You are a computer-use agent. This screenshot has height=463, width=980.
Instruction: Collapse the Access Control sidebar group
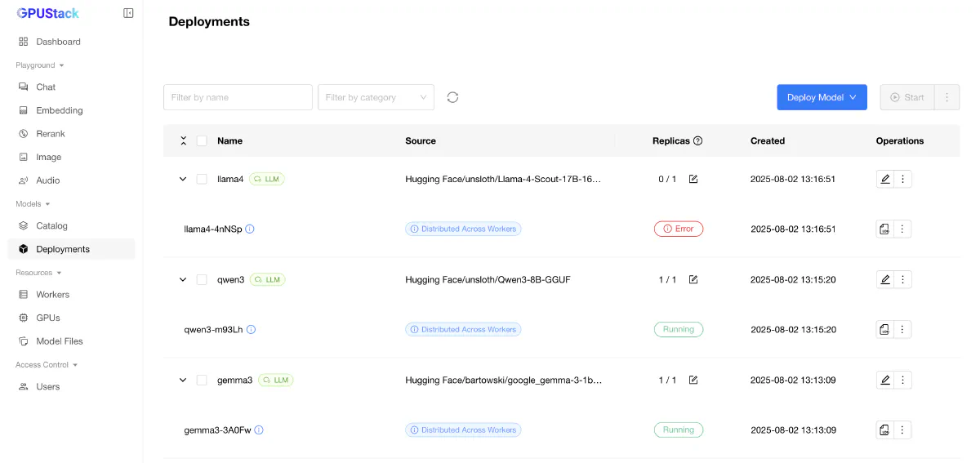[47, 365]
